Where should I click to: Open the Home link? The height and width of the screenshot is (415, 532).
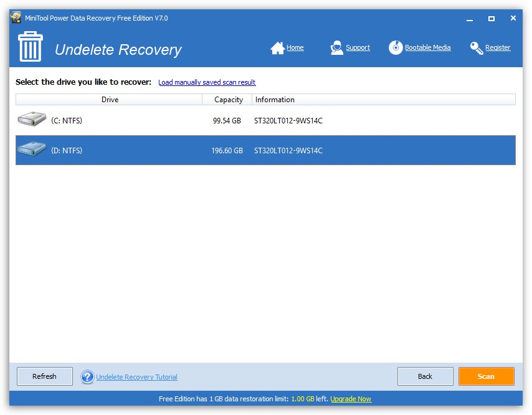pos(295,47)
